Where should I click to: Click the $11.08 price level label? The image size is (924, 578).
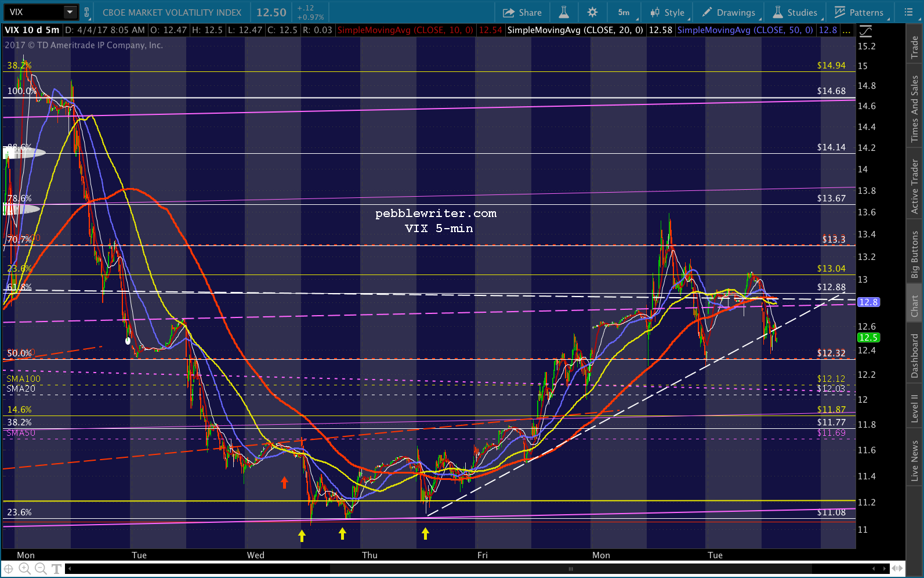coord(831,512)
